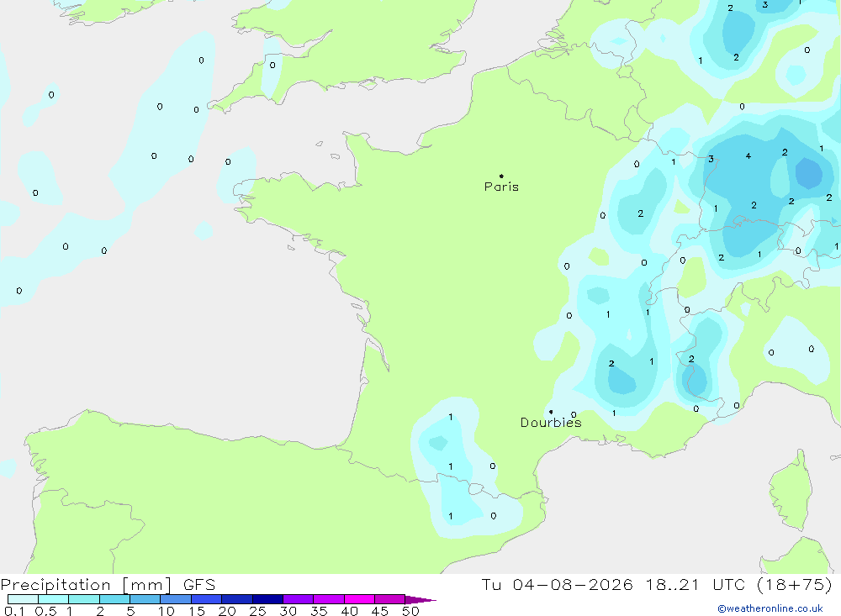Select the black dot marking Paris
841x616 pixels.
501,176
